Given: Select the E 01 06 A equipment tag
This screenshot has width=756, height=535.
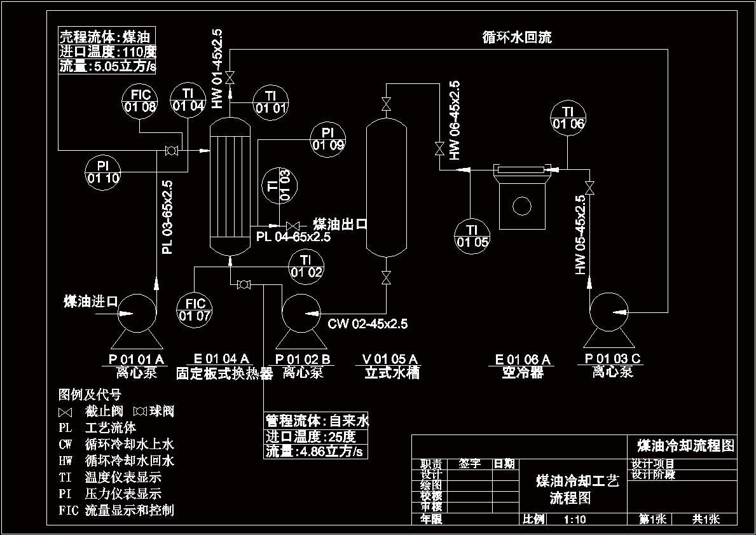Looking at the screenshot, I should [523, 359].
